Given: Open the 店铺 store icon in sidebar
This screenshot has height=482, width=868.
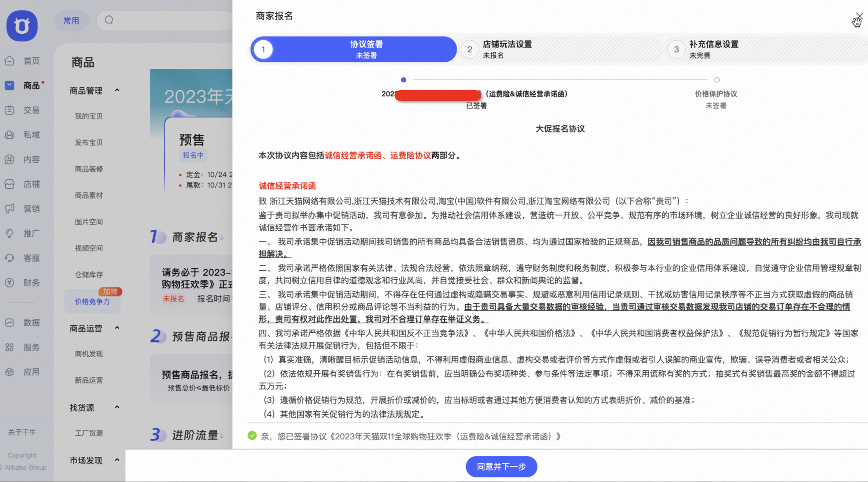Looking at the screenshot, I should (10, 184).
